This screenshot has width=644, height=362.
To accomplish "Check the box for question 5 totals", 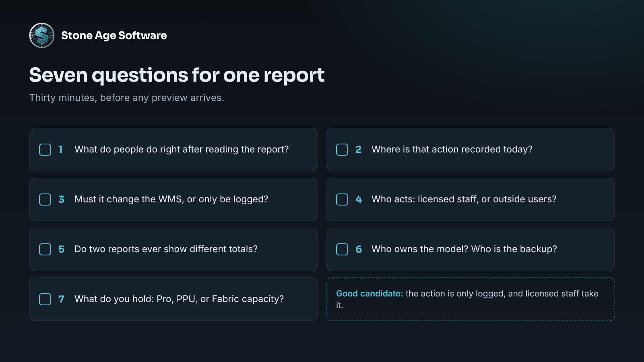I will click(45, 249).
